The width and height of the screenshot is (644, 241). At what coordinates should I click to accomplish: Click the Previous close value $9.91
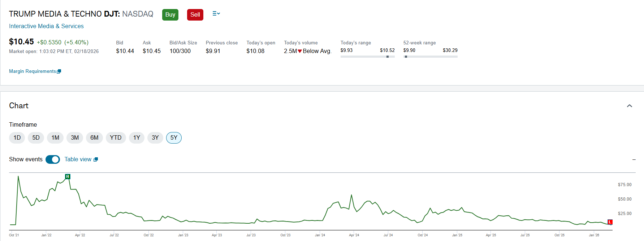tap(213, 51)
